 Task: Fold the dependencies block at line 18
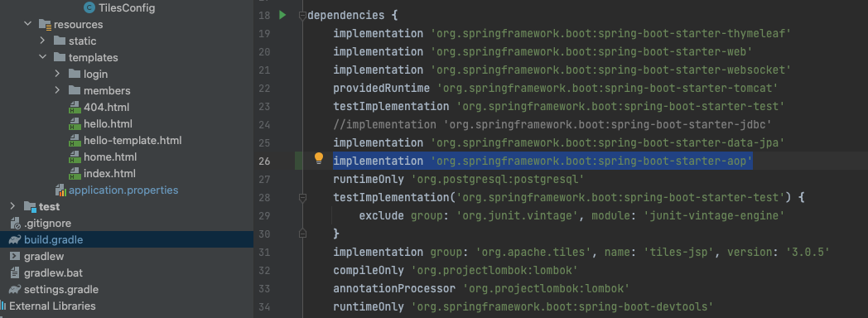pos(302,16)
